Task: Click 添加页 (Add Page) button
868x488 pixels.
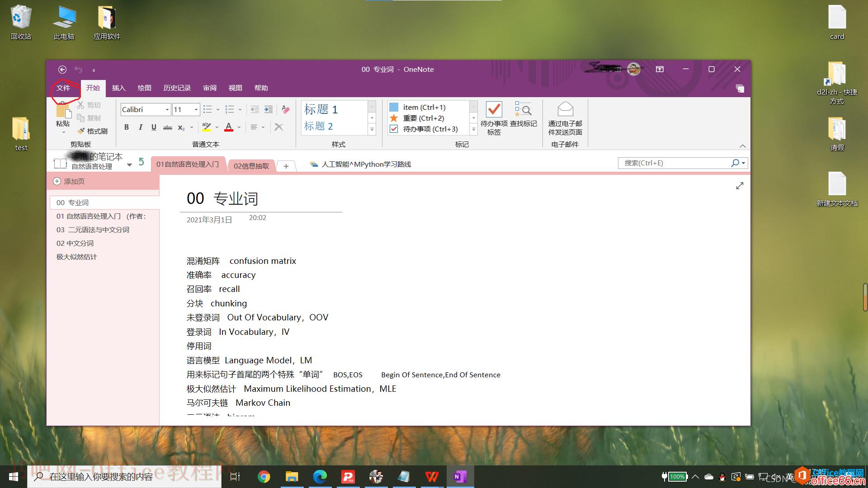Action: tap(69, 181)
